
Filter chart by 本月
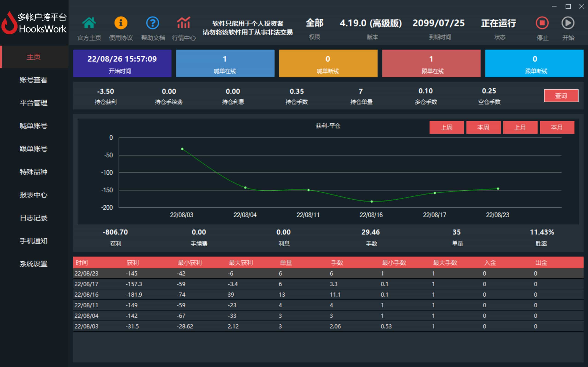tap(557, 127)
